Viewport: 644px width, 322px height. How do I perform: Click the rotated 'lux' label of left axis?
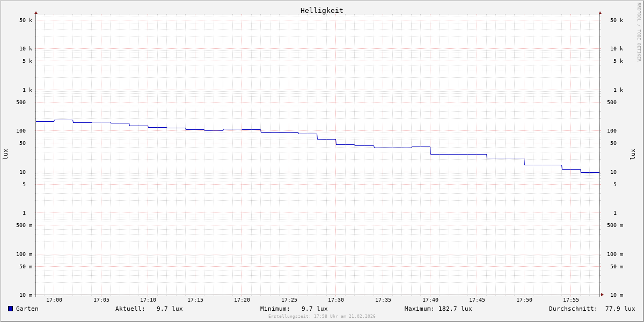pos(5,154)
